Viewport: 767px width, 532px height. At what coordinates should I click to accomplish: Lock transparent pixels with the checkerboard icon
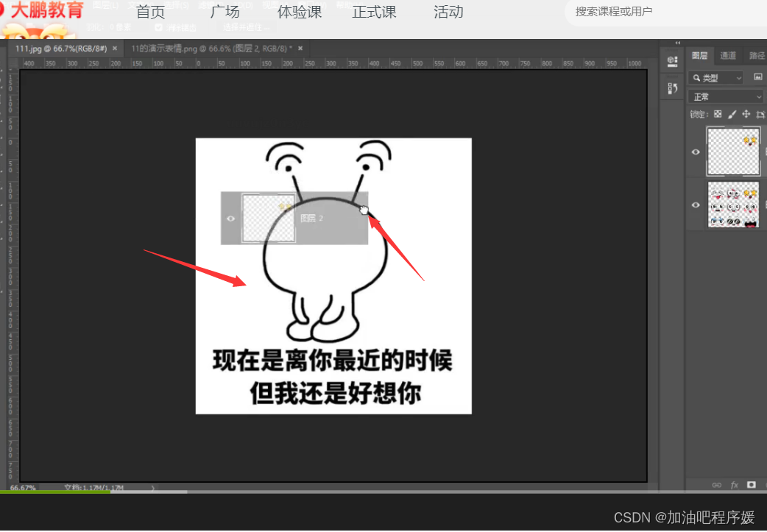718,114
